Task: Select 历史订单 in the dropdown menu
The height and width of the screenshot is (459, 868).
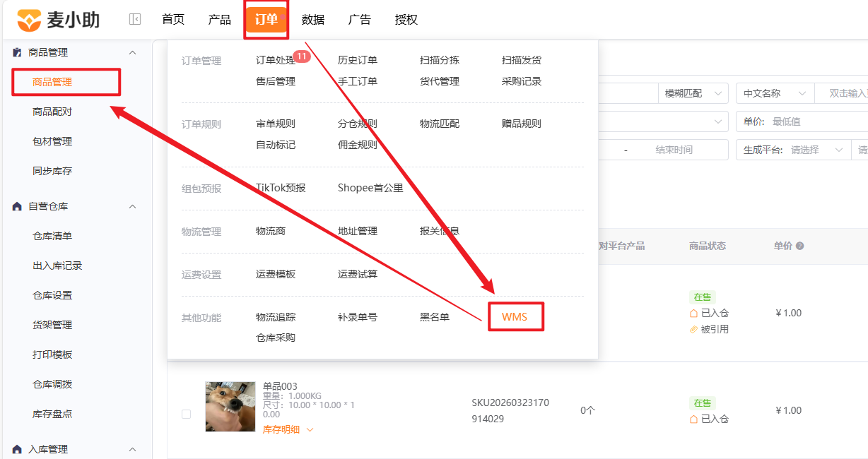Action: (358, 61)
